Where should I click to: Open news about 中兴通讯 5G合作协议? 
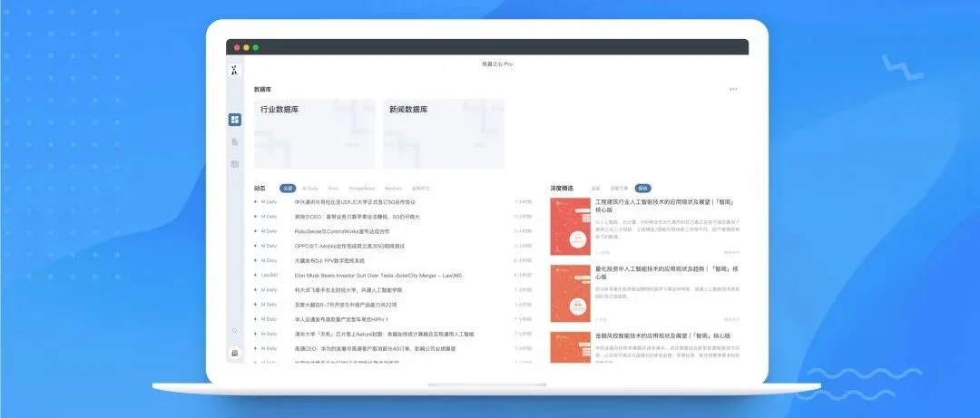point(355,202)
